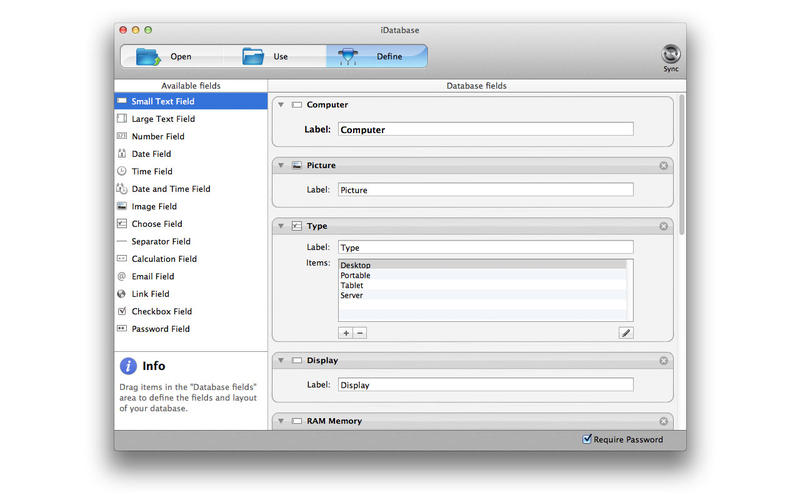Click the minus button to remove item
The width and height of the screenshot is (800, 500).
pos(360,332)
